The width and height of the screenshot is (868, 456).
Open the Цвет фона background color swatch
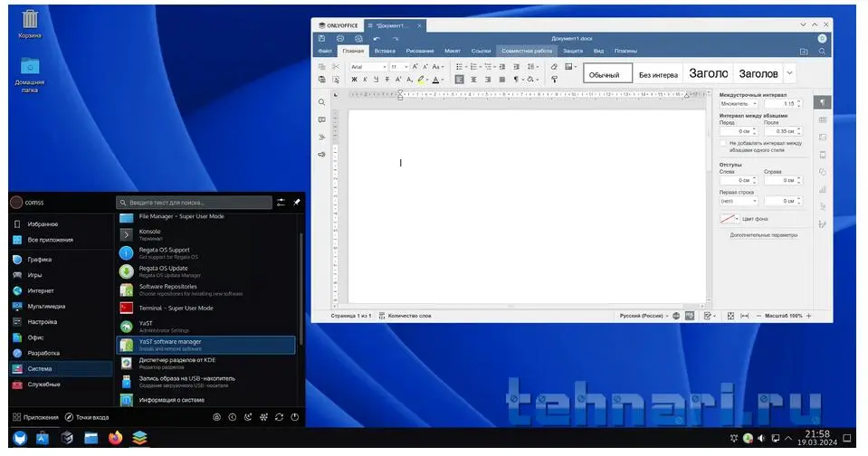729,219
